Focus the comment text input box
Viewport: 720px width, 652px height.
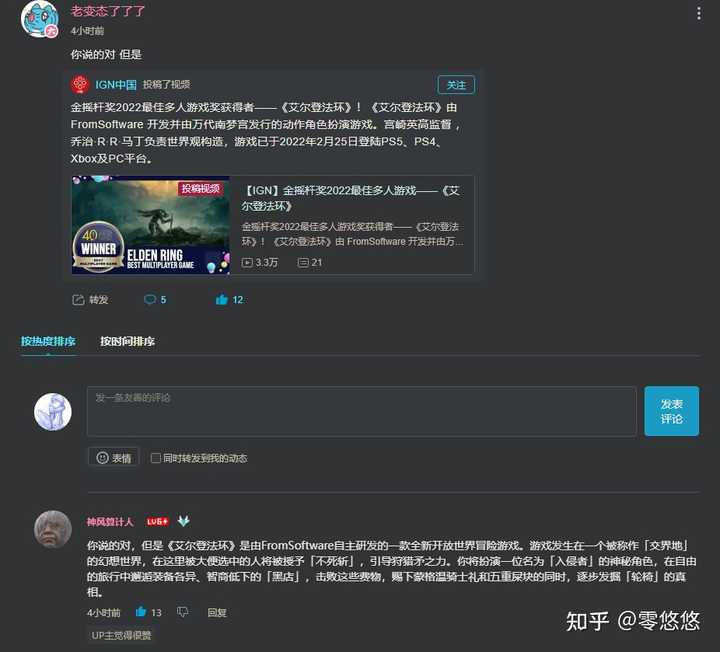361,411
